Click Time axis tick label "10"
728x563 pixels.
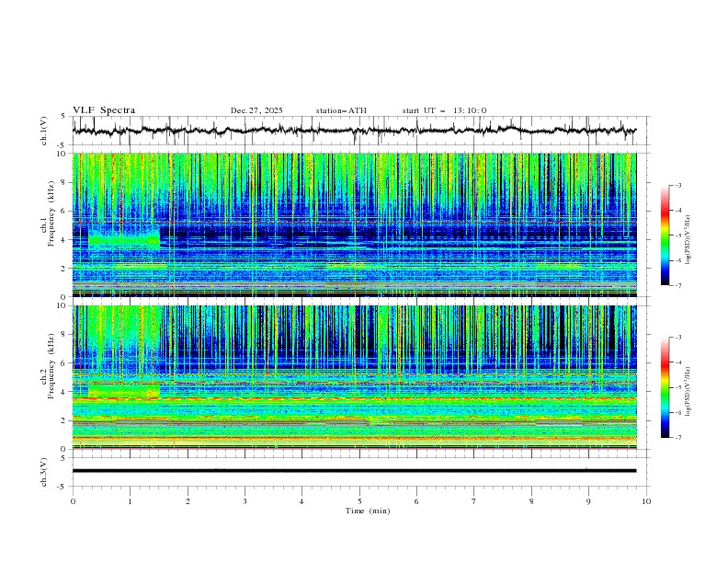pyautogui.click(x=646, y=501)
